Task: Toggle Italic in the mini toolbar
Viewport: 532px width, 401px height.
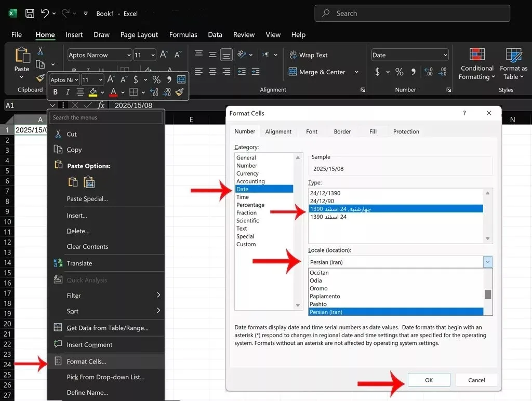Action: click(x=68, y=92)
